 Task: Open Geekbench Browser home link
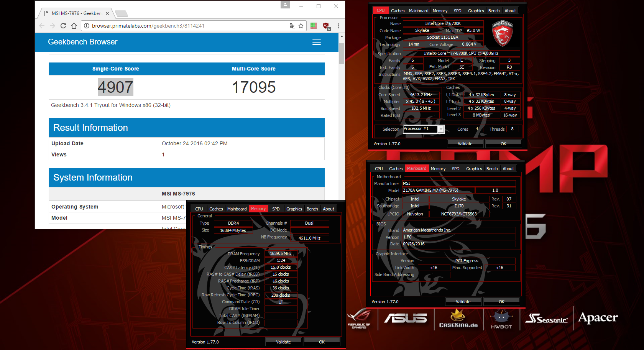pyautogui.click(x=83, y=42)
